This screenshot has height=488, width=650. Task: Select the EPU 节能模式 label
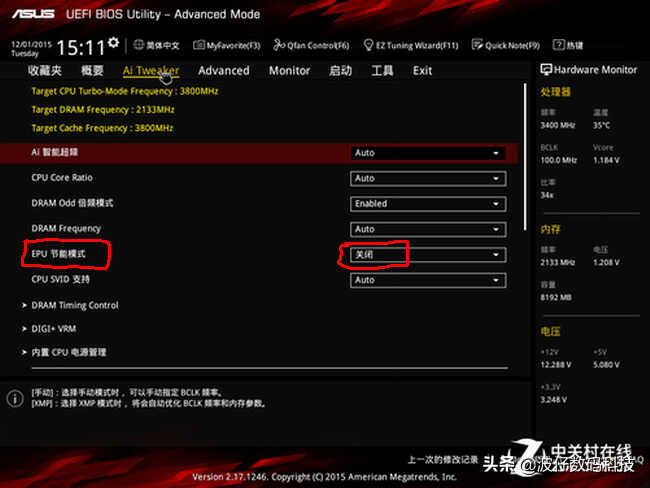(58, 254)
